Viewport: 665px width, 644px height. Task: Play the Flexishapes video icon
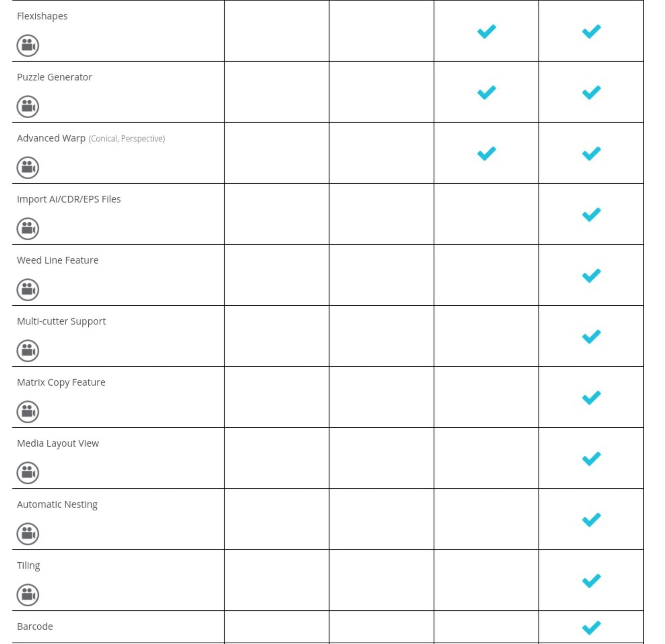pyautogui.click(x=28, y=46)
